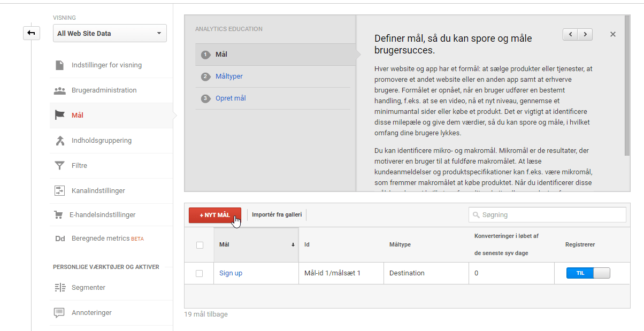The height and width of the screenshot is (331, 644).
Task: Select step 1 Mål in Analytics Education
Action: pos(221,55)
